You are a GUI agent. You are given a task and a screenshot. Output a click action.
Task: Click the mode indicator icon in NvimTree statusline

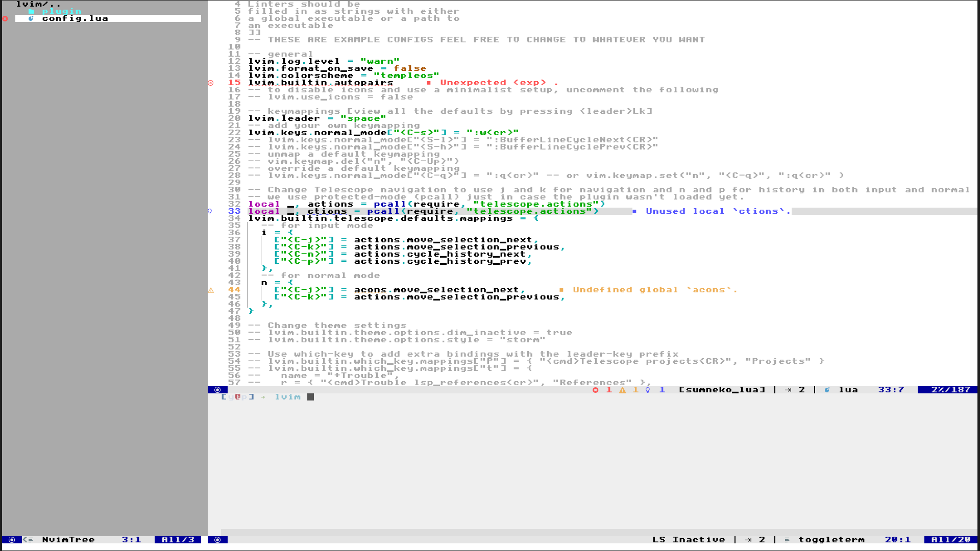pyautogui.click(x=12, y=540)
